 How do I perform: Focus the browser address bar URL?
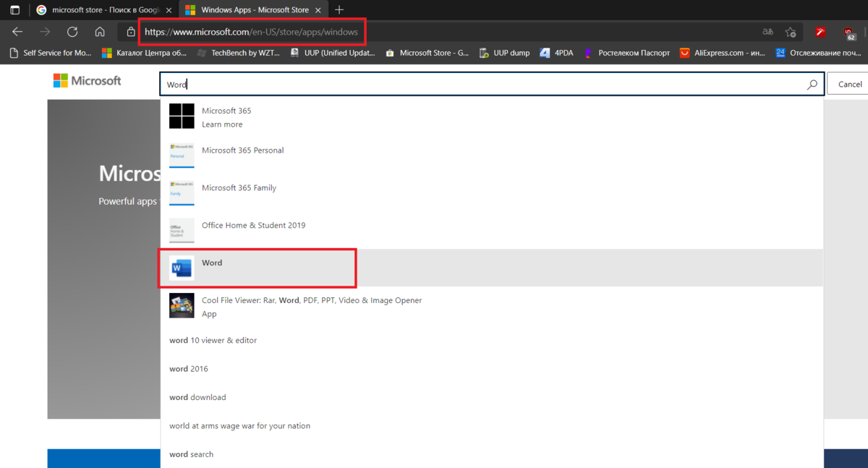(x=251, y=32)
